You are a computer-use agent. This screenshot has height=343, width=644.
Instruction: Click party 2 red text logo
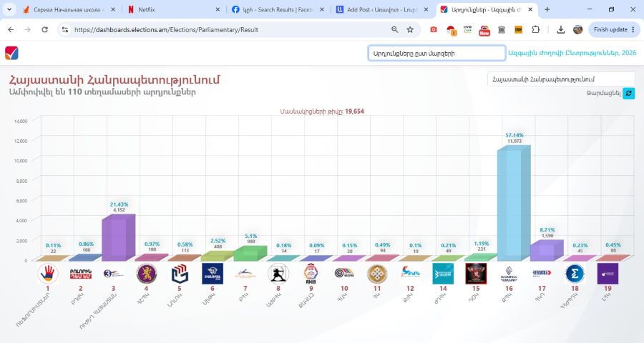(80, 274)
